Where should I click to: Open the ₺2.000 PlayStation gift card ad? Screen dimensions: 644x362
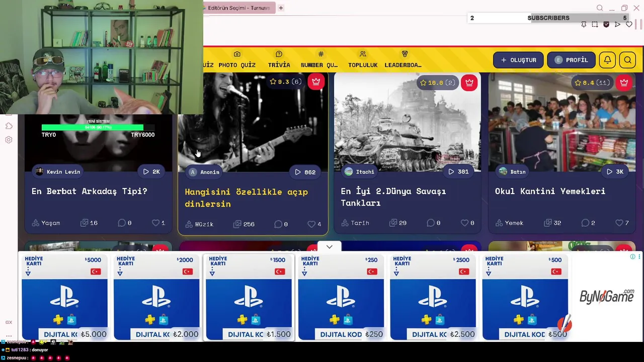tap(156, 298)
